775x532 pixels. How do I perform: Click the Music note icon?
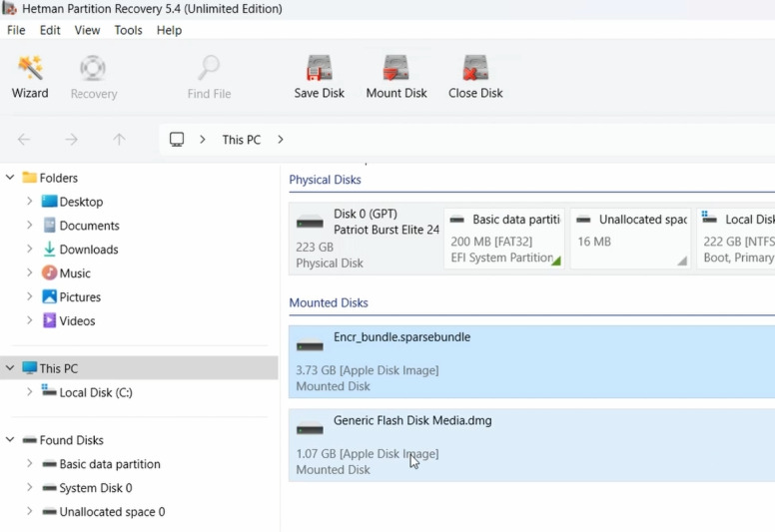49,272
